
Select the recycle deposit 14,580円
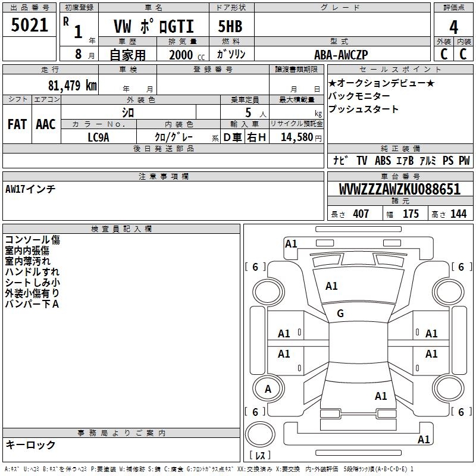coord(301,137)
